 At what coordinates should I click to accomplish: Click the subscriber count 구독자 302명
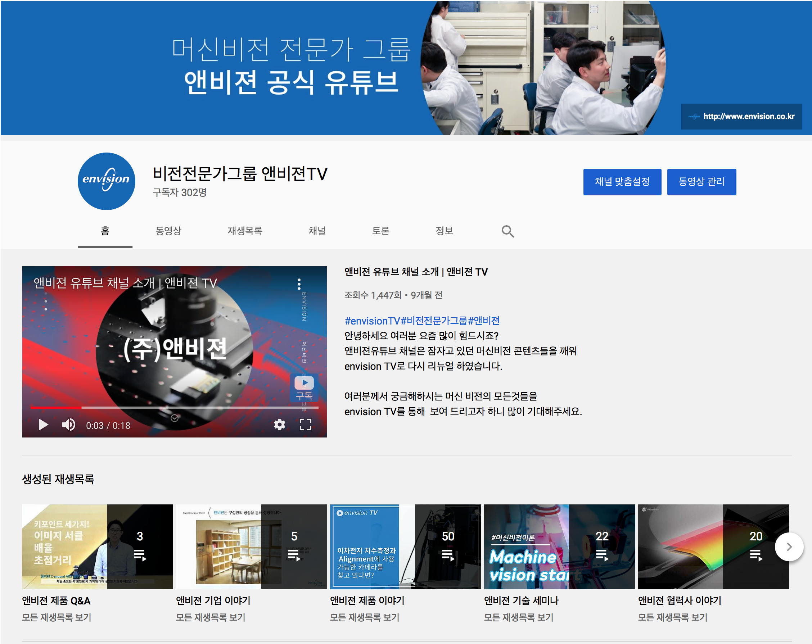click(180, 192)
